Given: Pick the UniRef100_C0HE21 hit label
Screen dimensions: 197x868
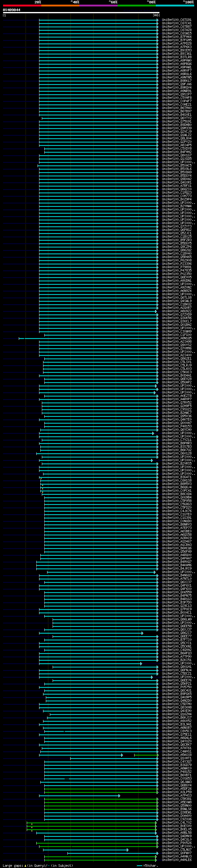Looking at the screenshot, I should 176,104.
